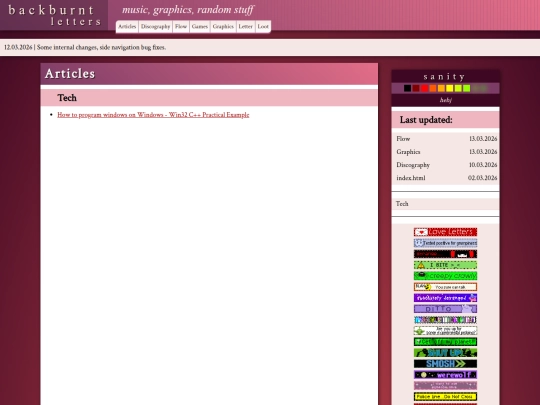Open Graphics in Last updated list

coord(408,152)
